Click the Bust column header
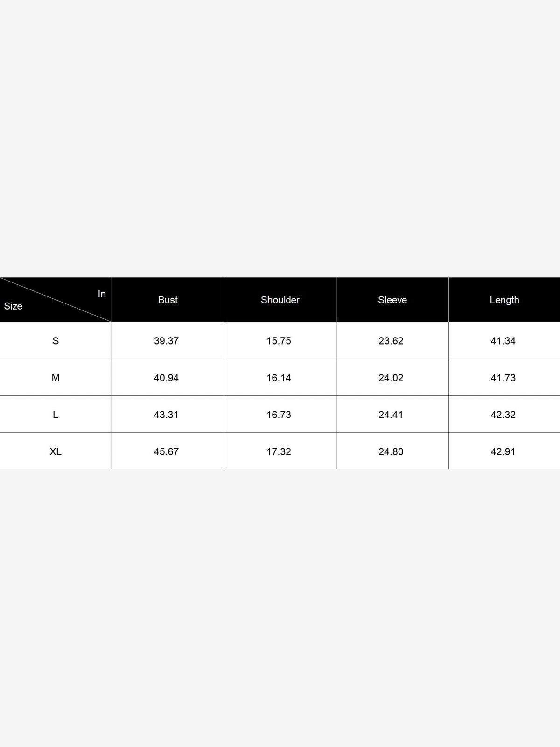This screenshot has height=747, width=560. 168,300
